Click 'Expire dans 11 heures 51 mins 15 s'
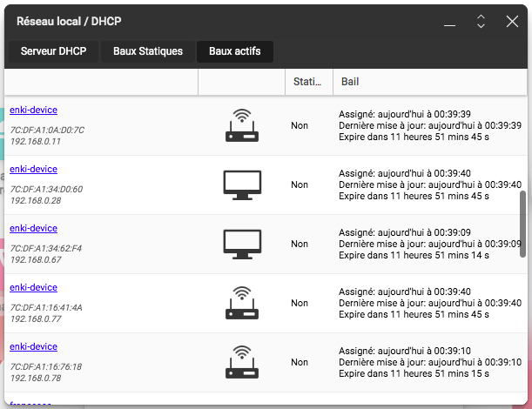Image resolution: width=532 pixels, height=409 pixels. click(414, 373)
